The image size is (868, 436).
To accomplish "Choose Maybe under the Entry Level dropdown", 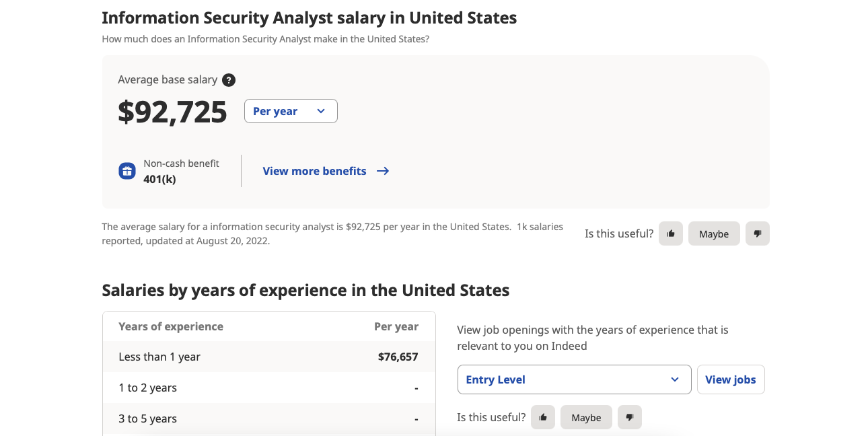I will coord(586,417).
